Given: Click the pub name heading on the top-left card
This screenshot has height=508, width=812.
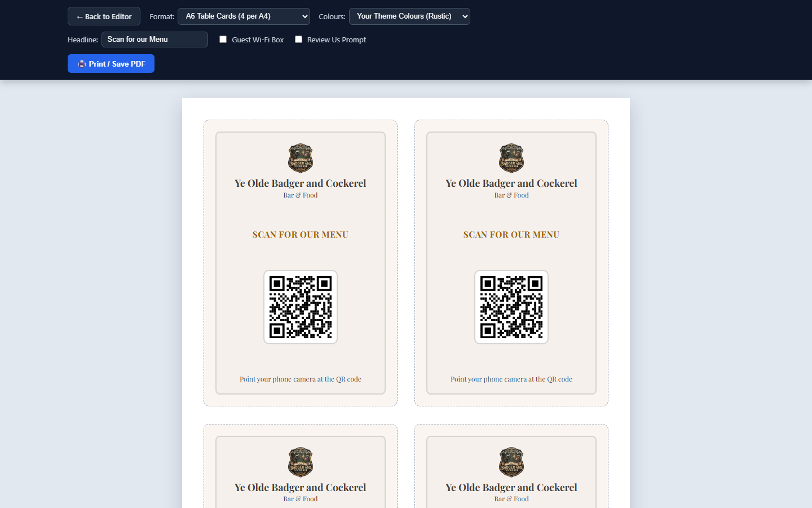Looking at the screenshot, I should tap(301, 183).
